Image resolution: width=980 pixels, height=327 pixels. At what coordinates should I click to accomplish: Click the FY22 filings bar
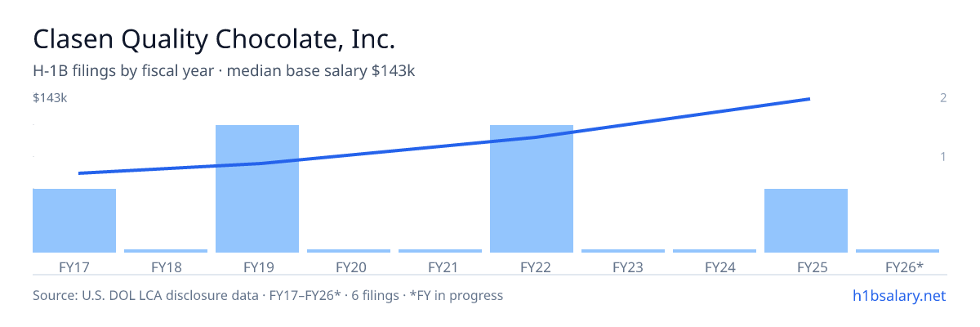click(x=532, y=189)
